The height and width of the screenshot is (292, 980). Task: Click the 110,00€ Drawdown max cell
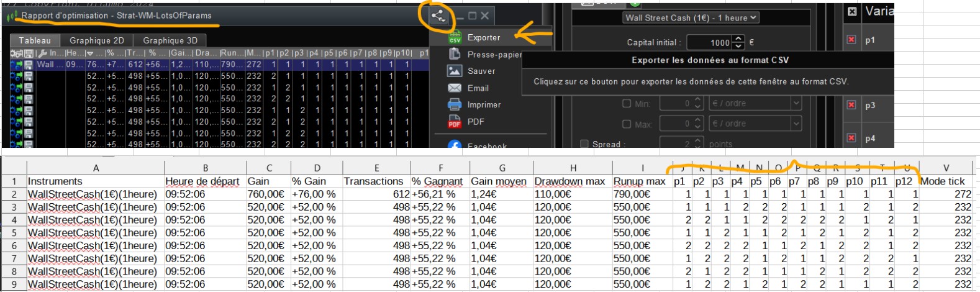click(573, 194)
